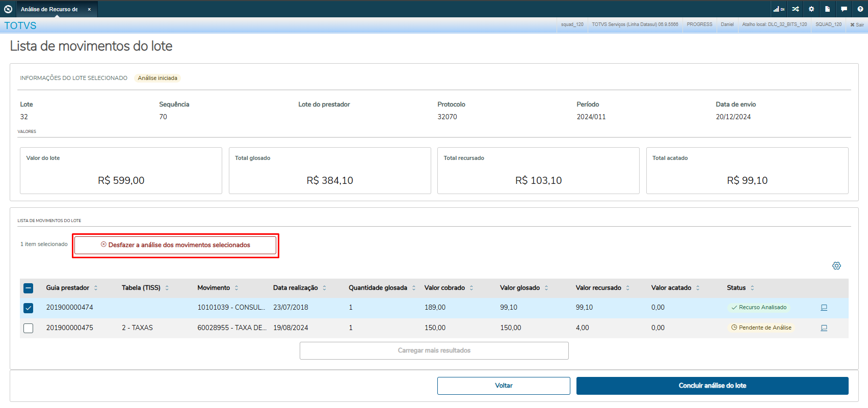Sort by Movimento column arrows
The image size is (868, 408).
tap(236, 288)
